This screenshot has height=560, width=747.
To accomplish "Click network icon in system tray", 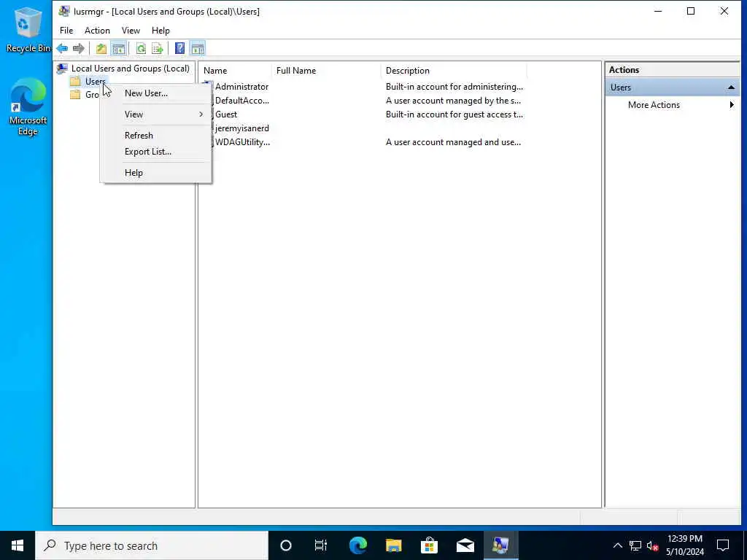I will (x=635, y=545).
